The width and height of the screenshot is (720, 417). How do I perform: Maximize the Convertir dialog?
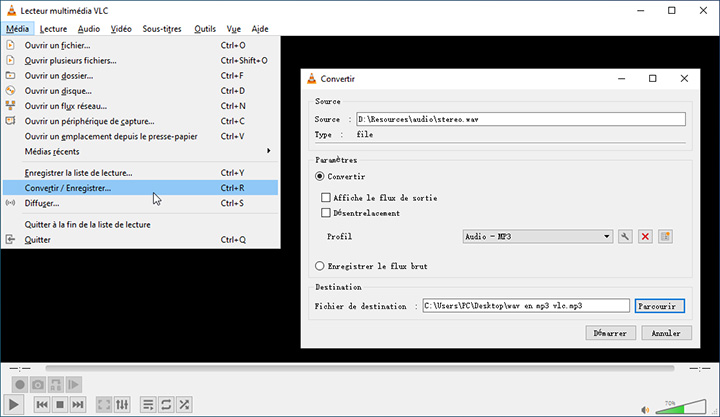pyautogui.click(x=652, y=79)
